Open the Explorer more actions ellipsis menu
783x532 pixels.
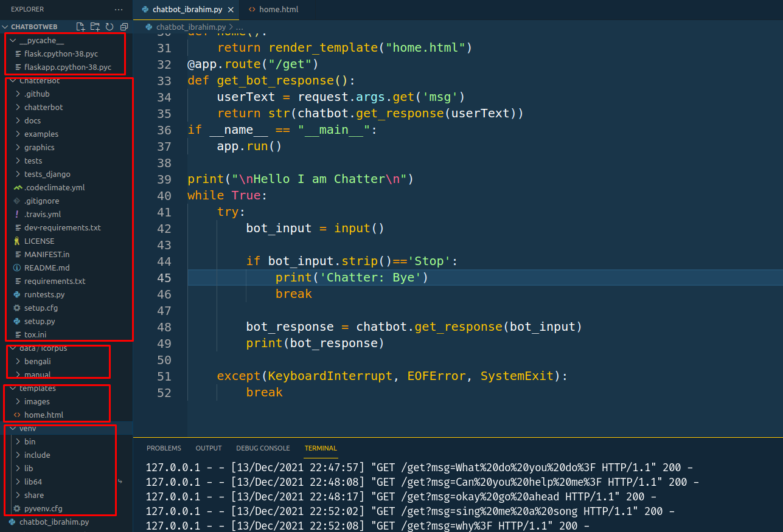tap(119, 10)
